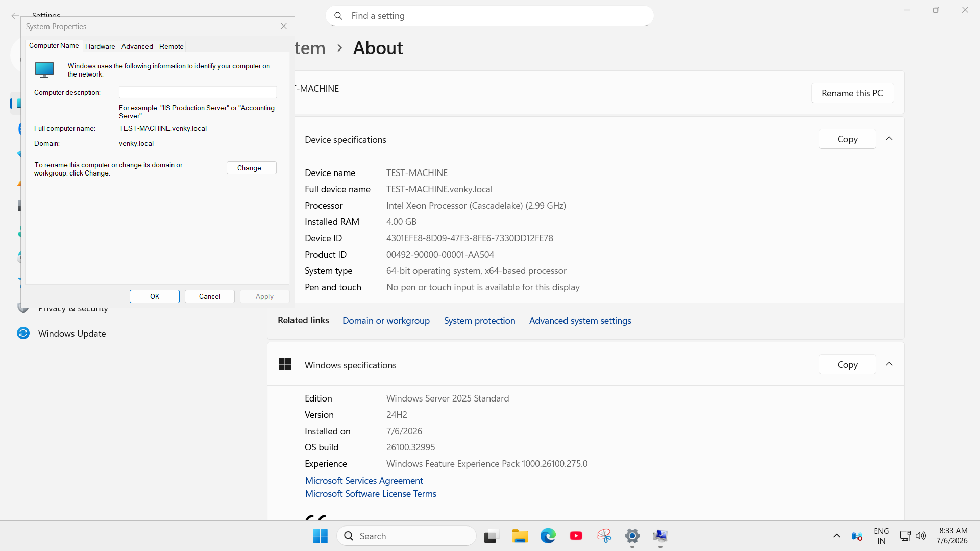
Task: Copy the Device specifications
Action: tap(847, 139)
